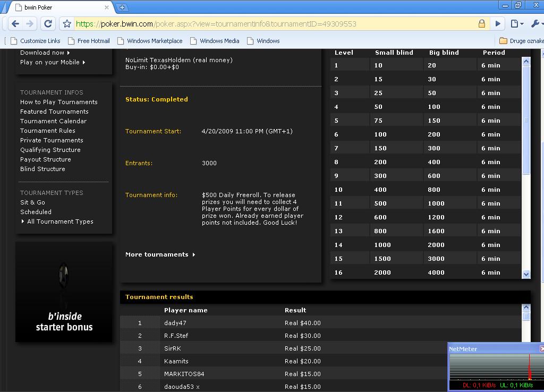
Task: Open the Free Hotmail bookmark
Action: 89,41
